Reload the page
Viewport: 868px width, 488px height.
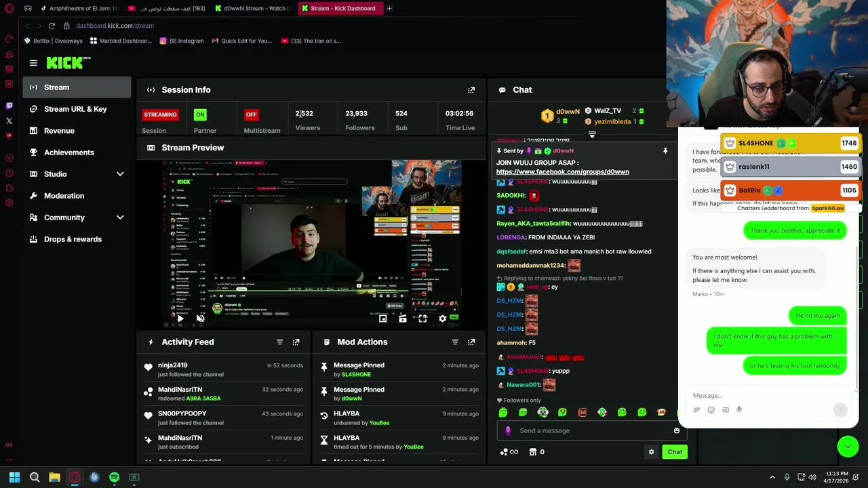pos(52,26)
